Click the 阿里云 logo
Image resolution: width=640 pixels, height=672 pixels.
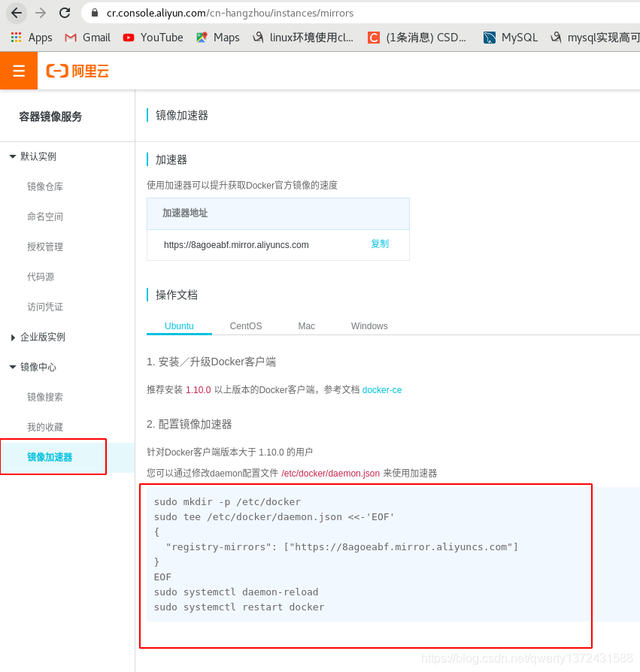[77, 71]
